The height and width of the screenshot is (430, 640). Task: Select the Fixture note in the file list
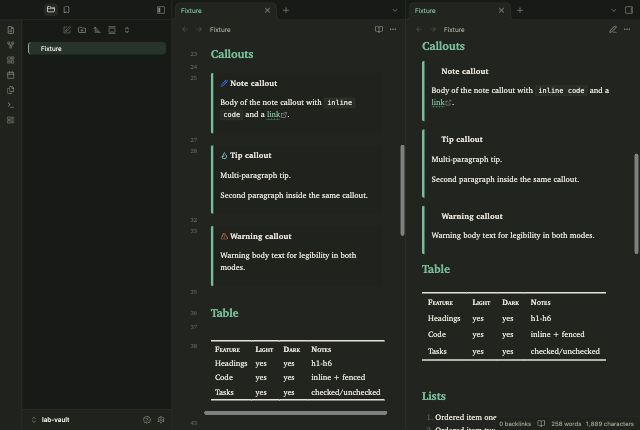pos(97,49)
